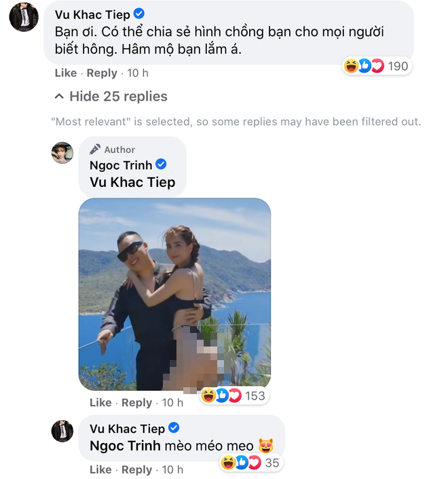
Task: Open the photo attached in the reply
Action: pyautogui.click(x=174, y=294)
